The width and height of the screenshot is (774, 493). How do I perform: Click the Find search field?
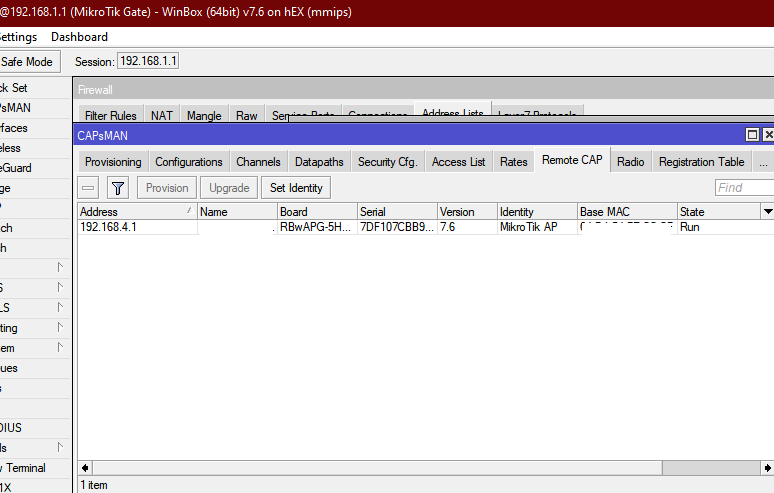(744, 188)
